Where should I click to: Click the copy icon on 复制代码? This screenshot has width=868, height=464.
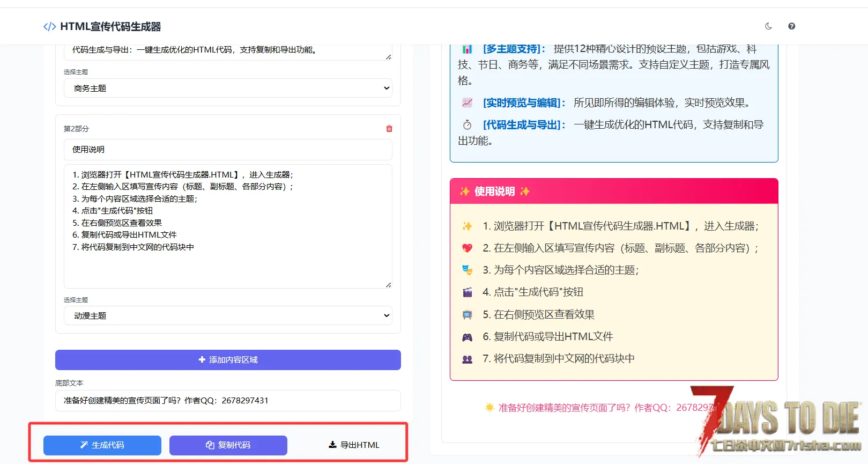[210, 445]
